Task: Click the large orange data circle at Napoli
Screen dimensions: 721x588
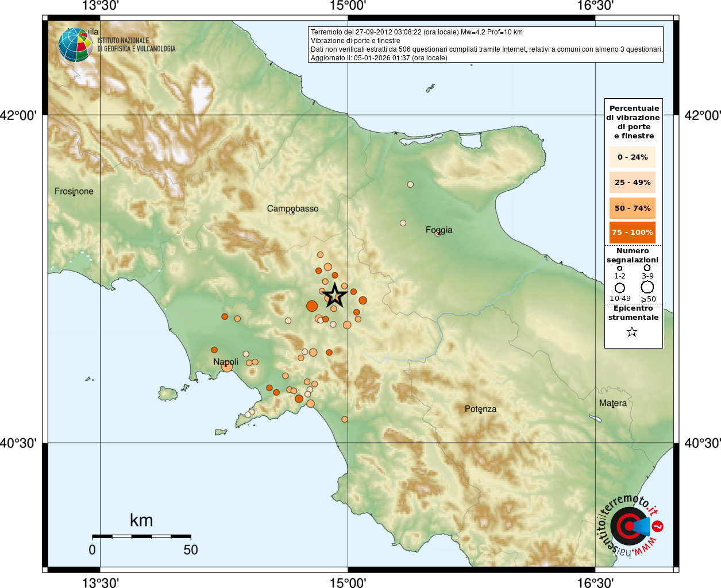Action: (x=227, y=366)
